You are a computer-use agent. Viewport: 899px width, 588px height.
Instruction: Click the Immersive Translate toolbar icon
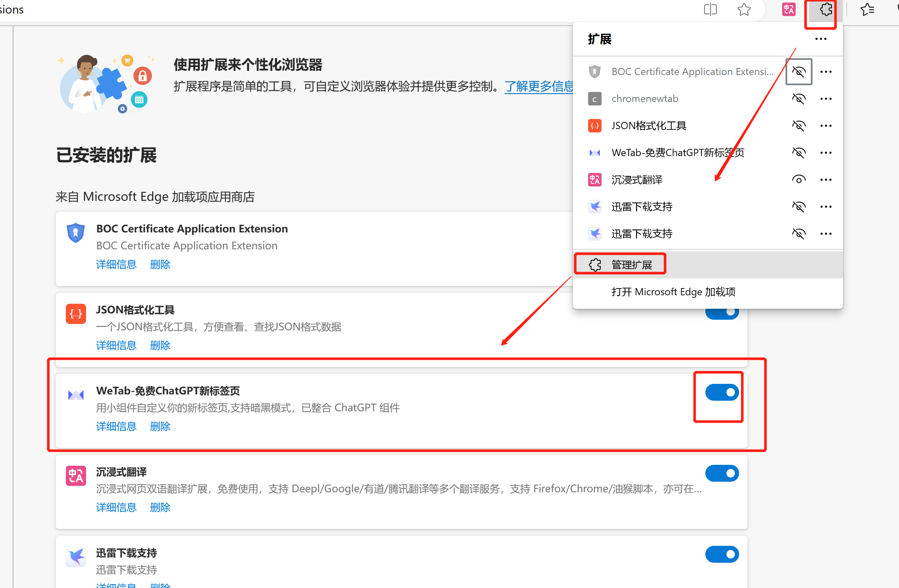pos(788,9)
